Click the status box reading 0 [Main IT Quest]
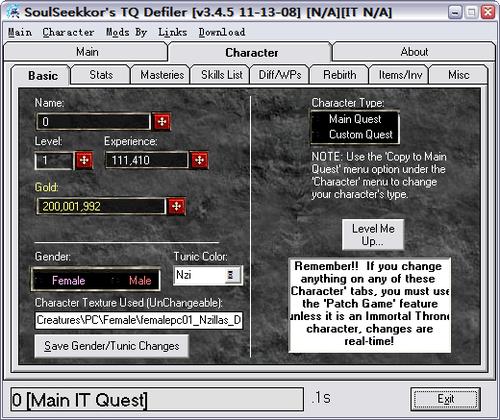The width and height of the screenshot is (500, 420). (157, 399)
